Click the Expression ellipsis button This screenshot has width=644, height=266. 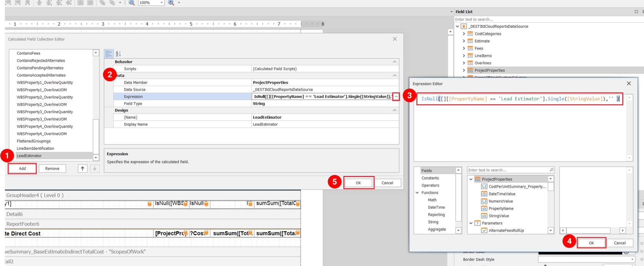(396, 97)
